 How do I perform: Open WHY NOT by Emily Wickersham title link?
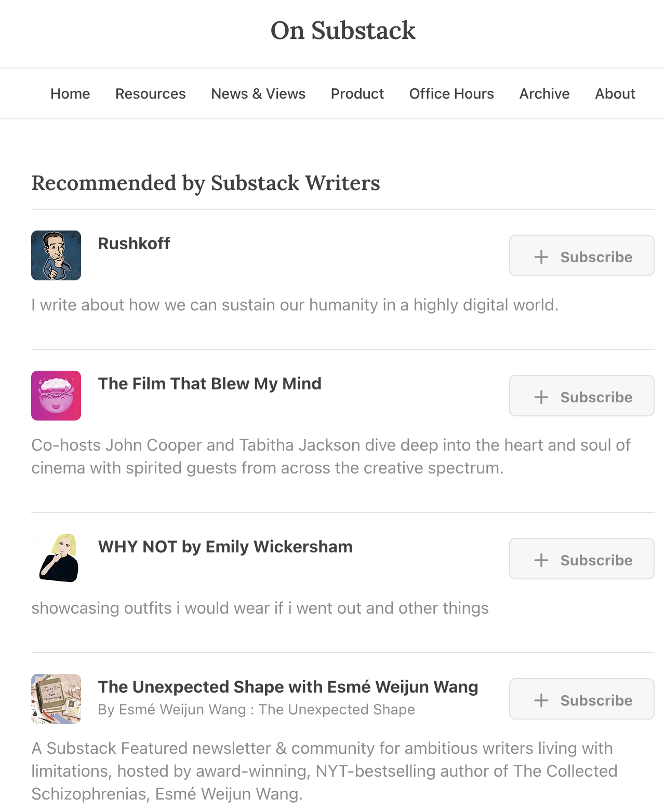tap(225, 547)
